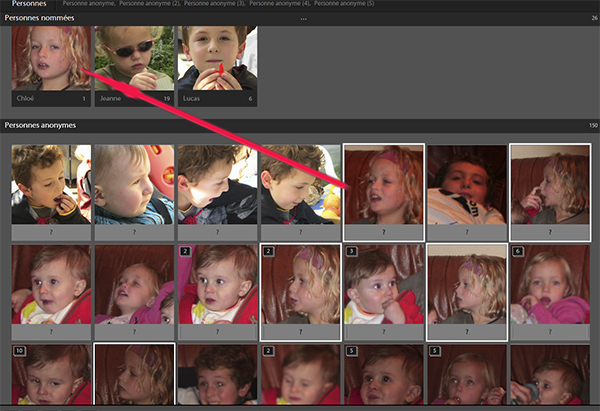Select "Personne anonyme (3)" in the breadcrumb

click(215, 4)
